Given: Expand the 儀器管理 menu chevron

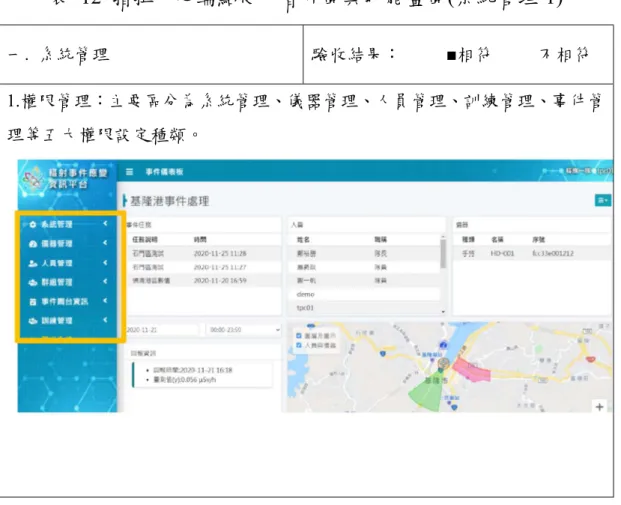Looking at the screenshot, I should point(105,243).
